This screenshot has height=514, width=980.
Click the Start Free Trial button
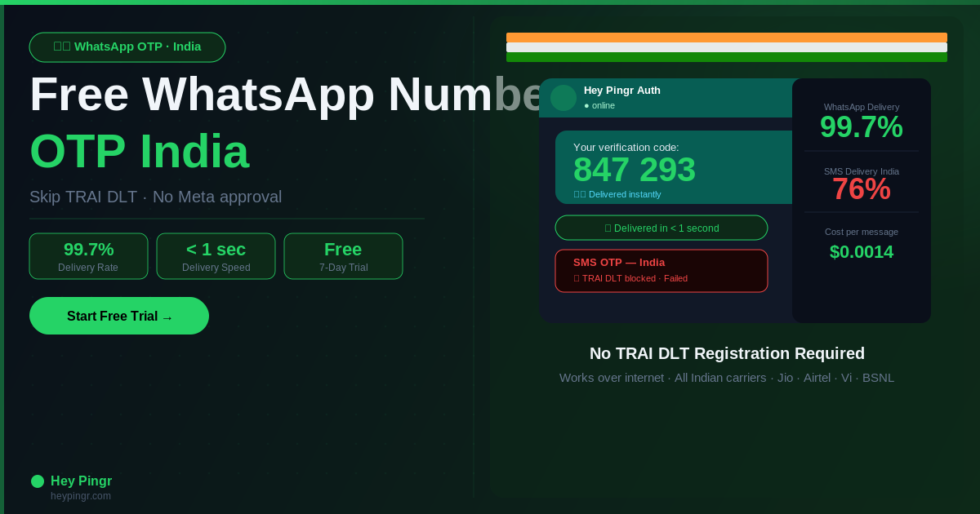[119, 316]
